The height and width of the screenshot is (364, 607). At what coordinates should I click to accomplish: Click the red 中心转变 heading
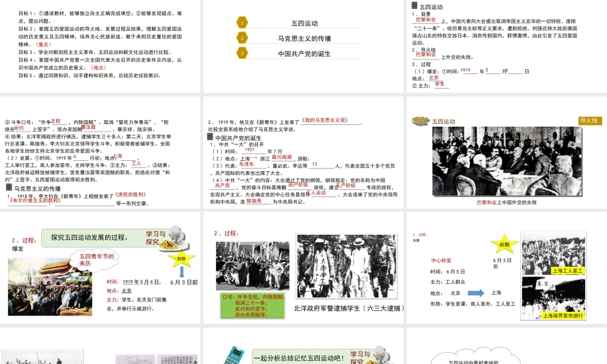(441, 261)
